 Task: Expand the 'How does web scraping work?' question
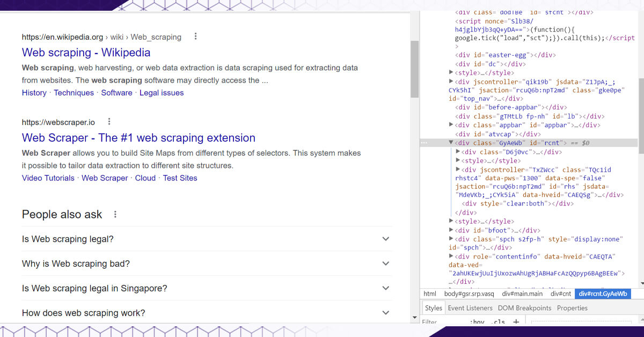[x=207, y=313]
